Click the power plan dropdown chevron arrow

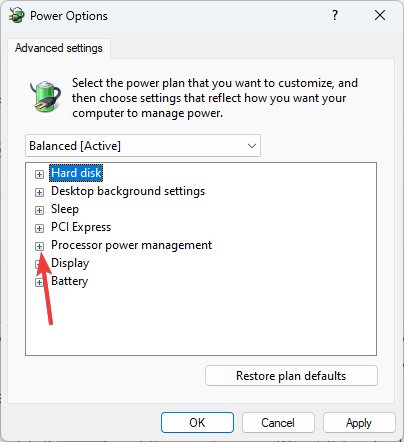tap(252, 146)
